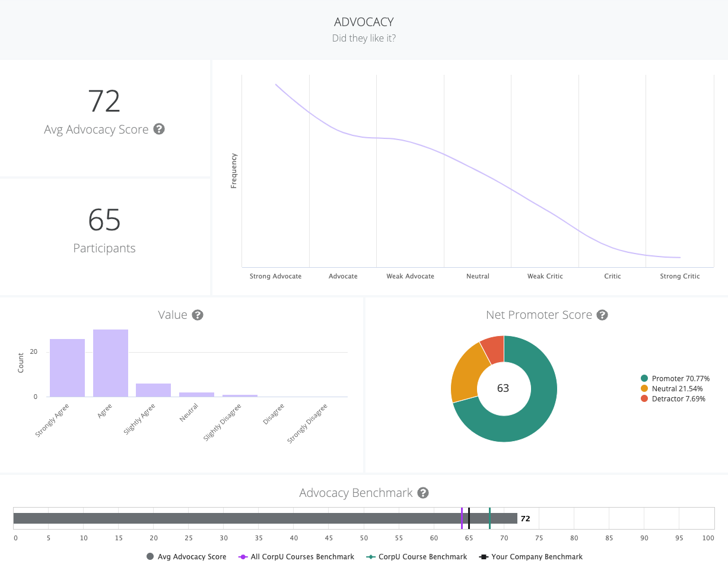728x567 pixels.
Task: Toggle Avg Advocacy Score legend item
Action: coord(186,556)
